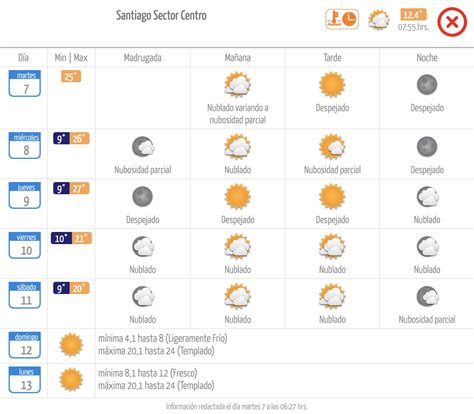Click the Noche column header
474x414 pixels.
[x=427, y=58]
